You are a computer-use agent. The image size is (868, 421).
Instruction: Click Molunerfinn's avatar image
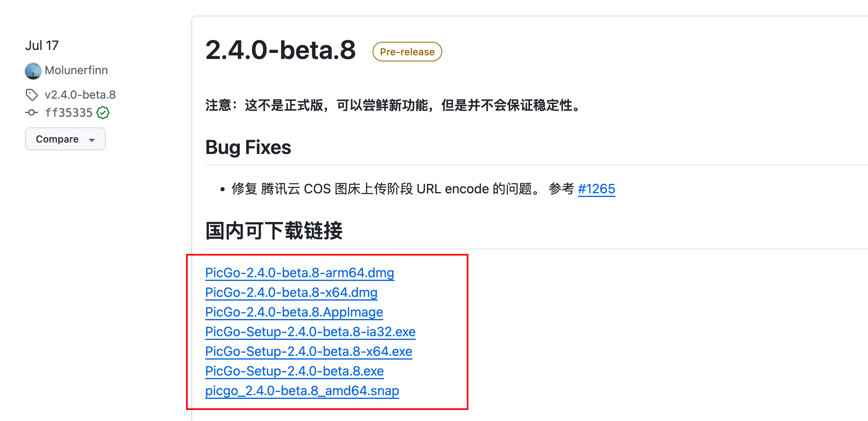pyautogui.click(x=33, y=71)
